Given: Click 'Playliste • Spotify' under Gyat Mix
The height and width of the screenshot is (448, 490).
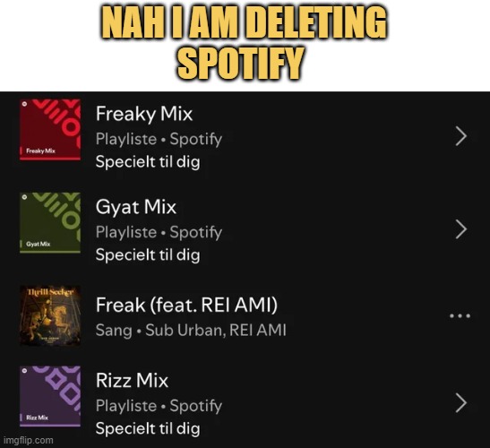Looking at the screenshot, I should (x=159, y=232).
